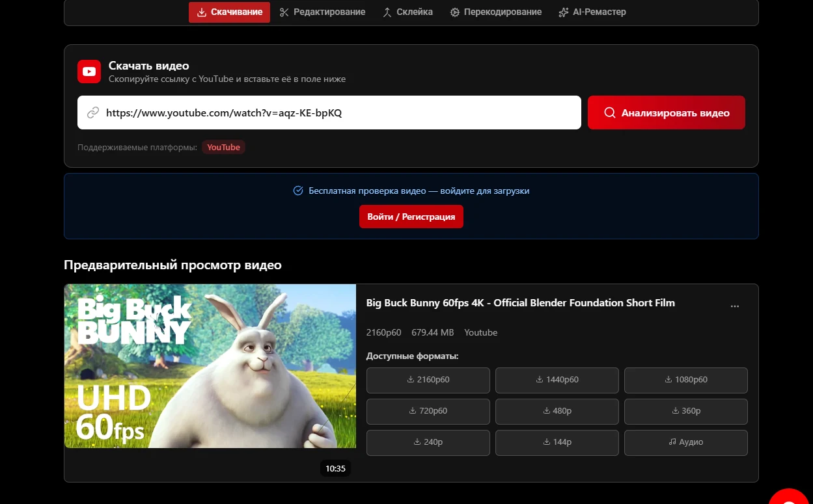The width and height of the screenshot is (813, 504).
Task: Click the "Скачать видео" heading
Action: pos(149,66)
